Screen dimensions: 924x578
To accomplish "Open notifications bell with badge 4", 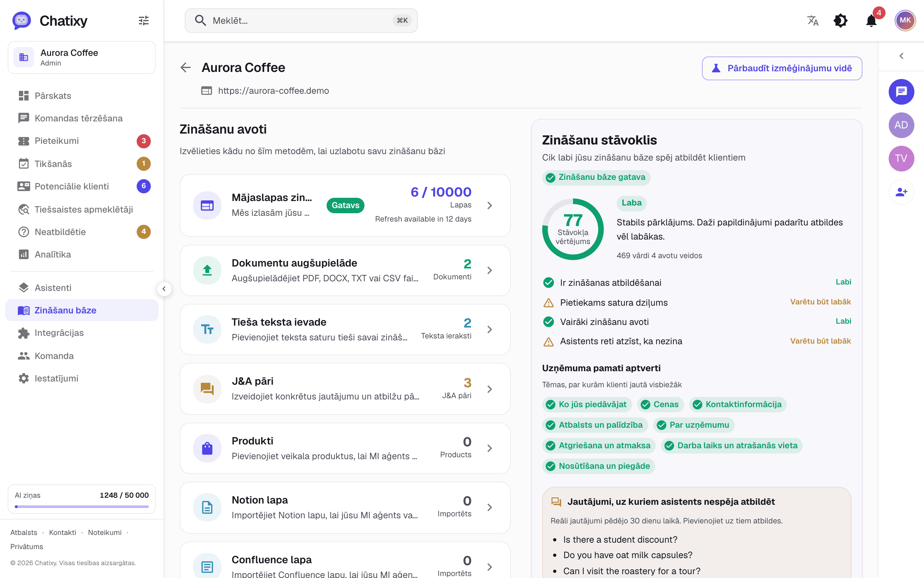I will click(x=872, y=21).
